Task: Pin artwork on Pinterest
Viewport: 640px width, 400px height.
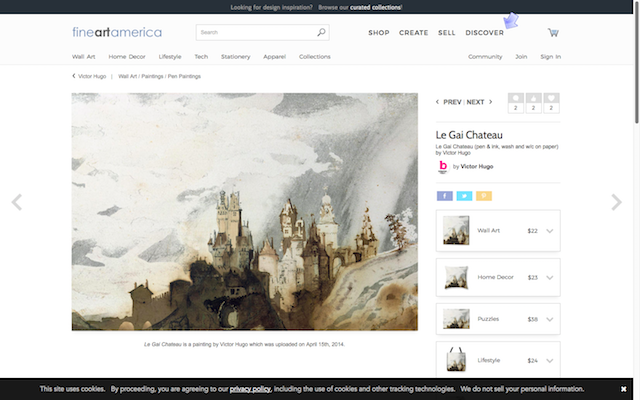Action: pos(484,196)
